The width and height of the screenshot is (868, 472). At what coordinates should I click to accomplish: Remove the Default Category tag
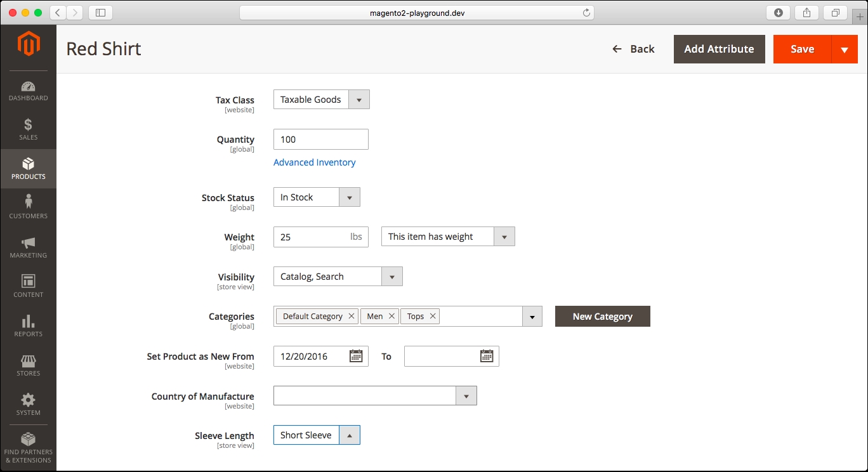(352, 316)
